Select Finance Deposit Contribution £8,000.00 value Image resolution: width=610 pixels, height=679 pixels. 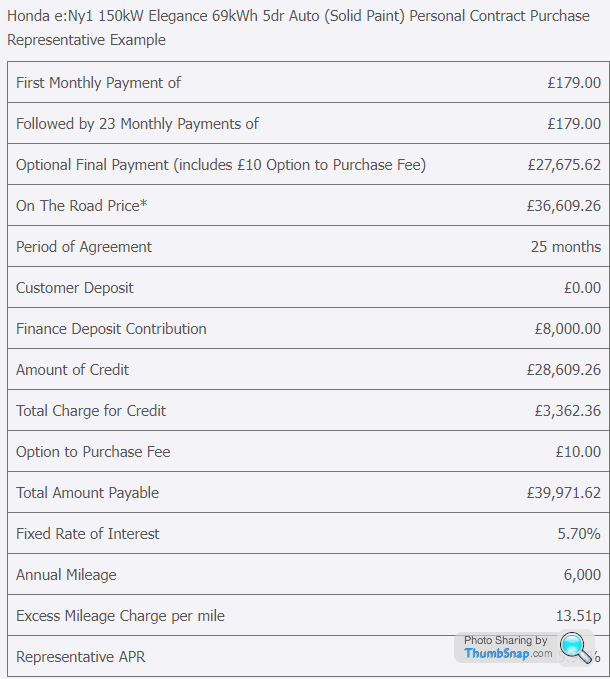click(568, 329)
